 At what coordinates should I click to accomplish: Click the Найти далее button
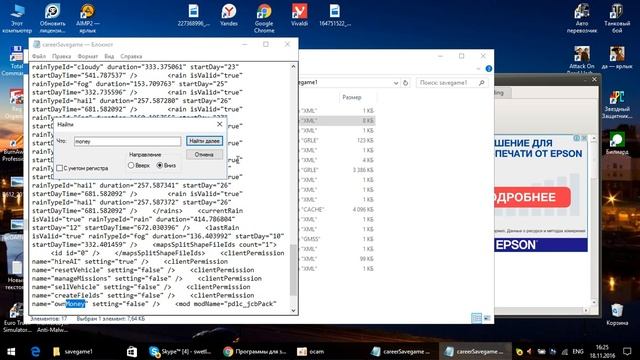point(204,141)
